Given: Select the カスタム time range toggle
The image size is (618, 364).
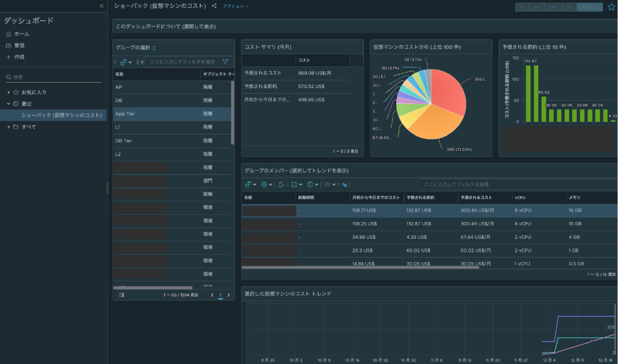Looking at the screenshot, I should pyautogui.click(x=589, y=7).
